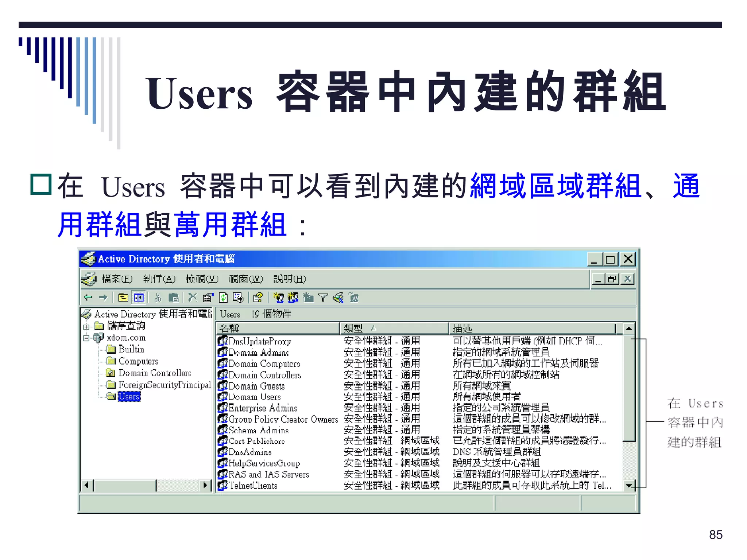This screenshot has height=560, width=747.
Task: Click the Add members to group icon
Action: click(x=353, y=297)
